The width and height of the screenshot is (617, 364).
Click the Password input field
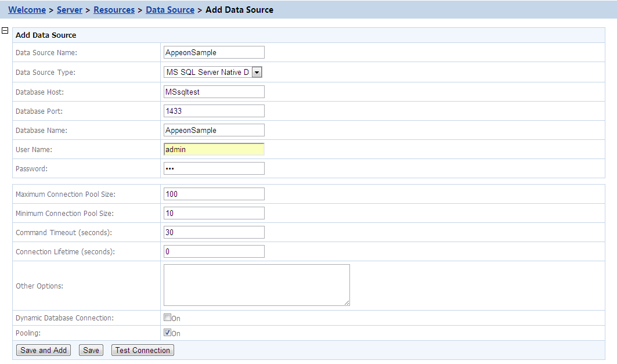(214, 168)
